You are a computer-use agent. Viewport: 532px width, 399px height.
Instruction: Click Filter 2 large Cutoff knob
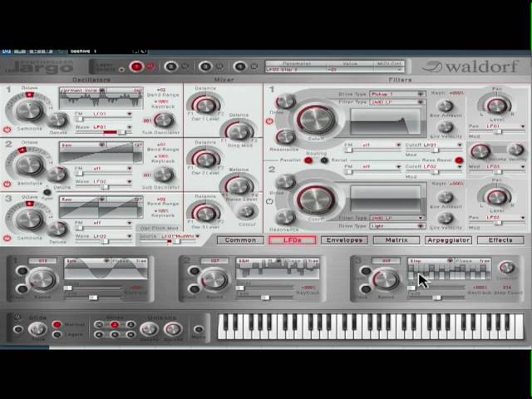(x=316, y=199)
